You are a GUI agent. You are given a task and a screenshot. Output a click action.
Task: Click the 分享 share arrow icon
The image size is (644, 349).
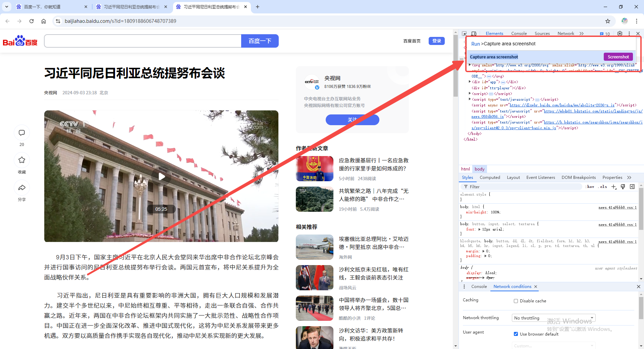(x=22, y=188)
